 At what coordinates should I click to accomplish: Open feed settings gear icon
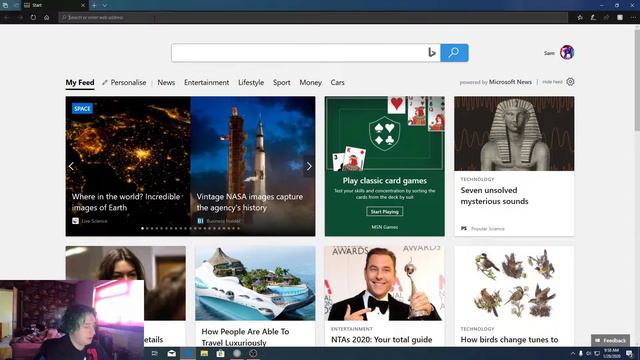point(570,82)
